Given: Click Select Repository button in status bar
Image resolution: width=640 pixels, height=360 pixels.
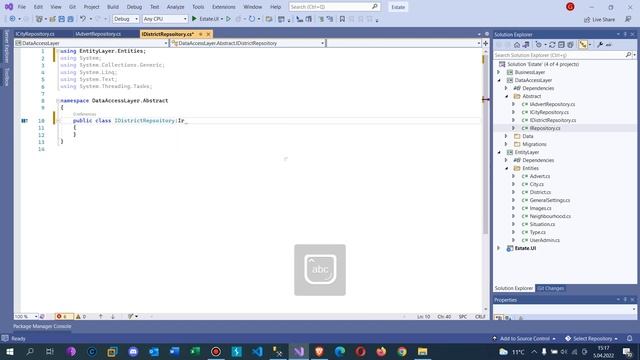Looking at the screenshot, I should click(591, 338).
